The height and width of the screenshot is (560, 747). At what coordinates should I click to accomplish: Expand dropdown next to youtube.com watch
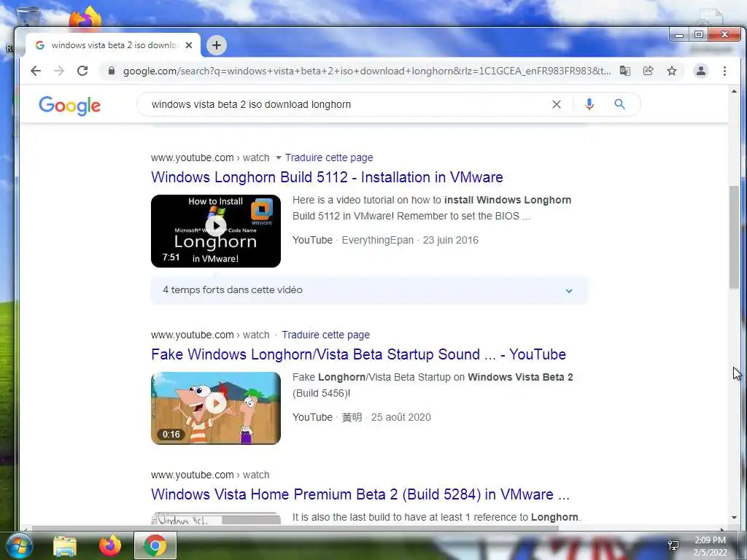(278, 157)
